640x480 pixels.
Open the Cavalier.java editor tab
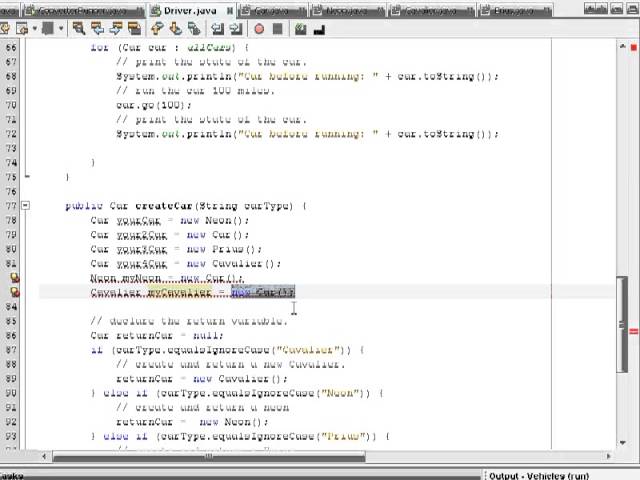(429, 11)
